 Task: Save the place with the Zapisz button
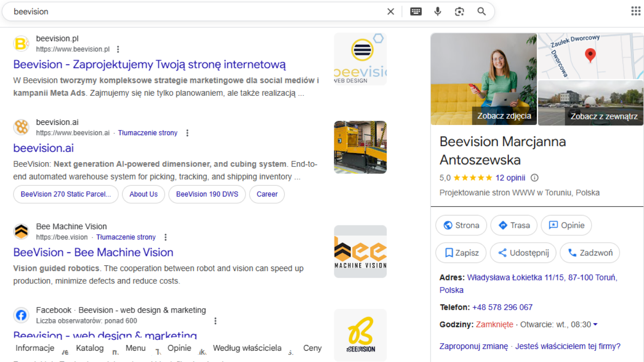point(461,253)
